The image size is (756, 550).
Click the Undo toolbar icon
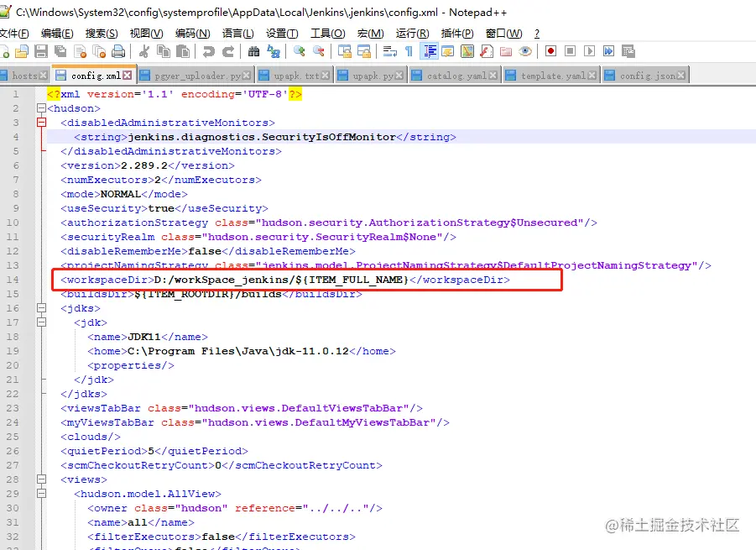point(208,52)
